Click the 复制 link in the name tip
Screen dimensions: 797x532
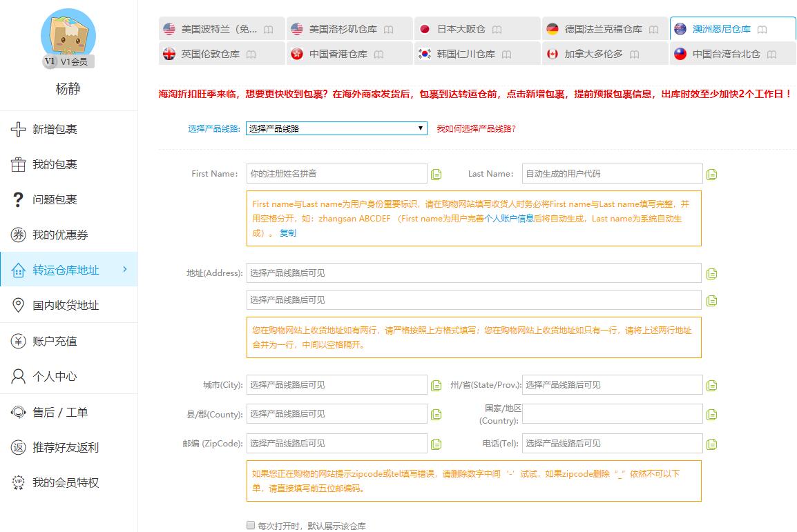[287, 233]
